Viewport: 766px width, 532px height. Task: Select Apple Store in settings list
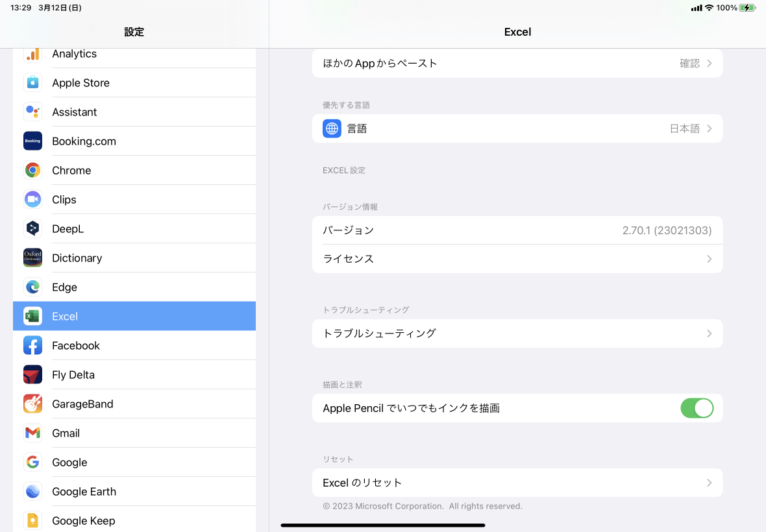[x=134, y=82]
